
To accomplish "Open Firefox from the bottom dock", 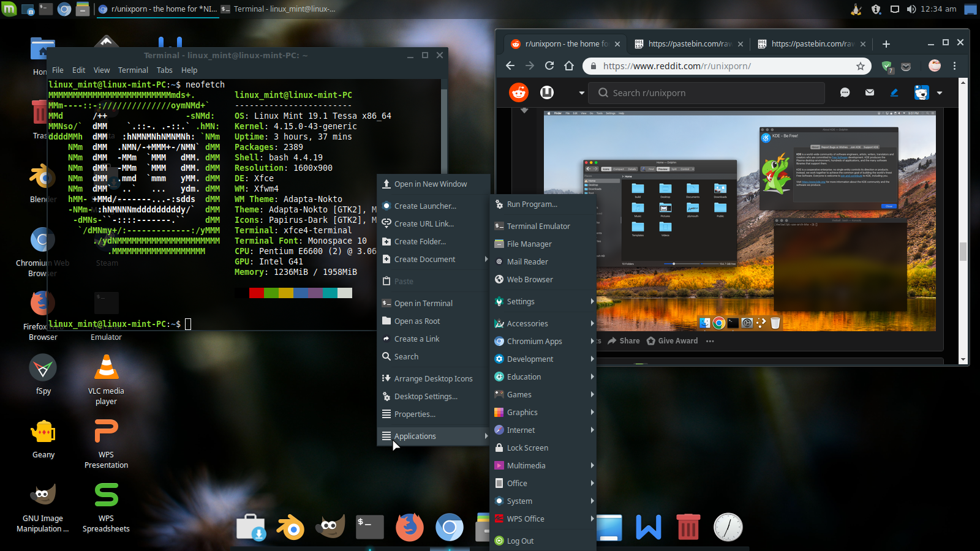I will click(409, 527).
